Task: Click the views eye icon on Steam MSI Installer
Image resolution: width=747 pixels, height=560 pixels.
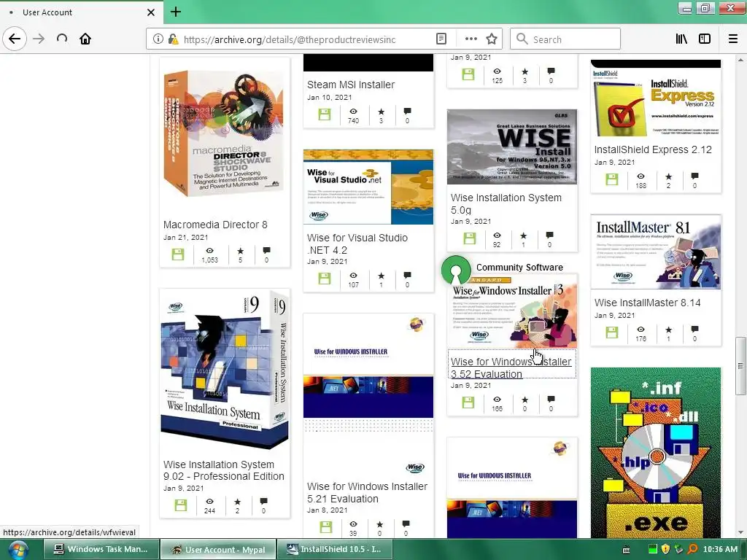Action: click(x=353, y=112)
